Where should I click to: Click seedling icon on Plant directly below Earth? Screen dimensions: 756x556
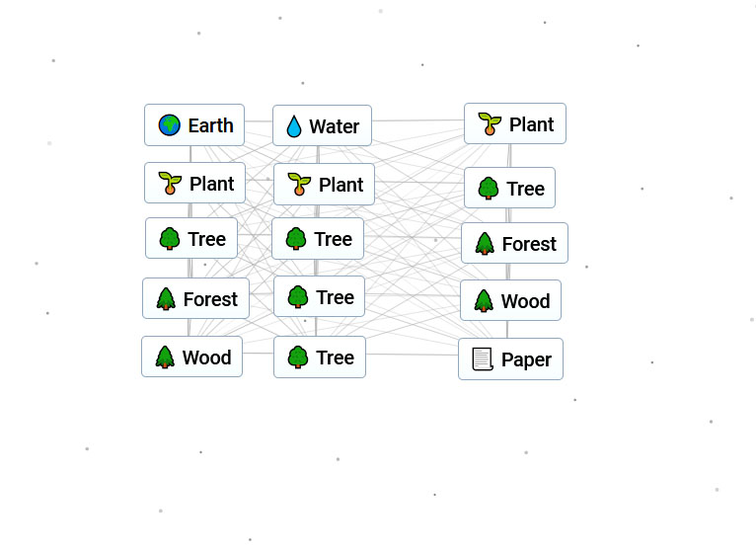(x=171, y=184)
